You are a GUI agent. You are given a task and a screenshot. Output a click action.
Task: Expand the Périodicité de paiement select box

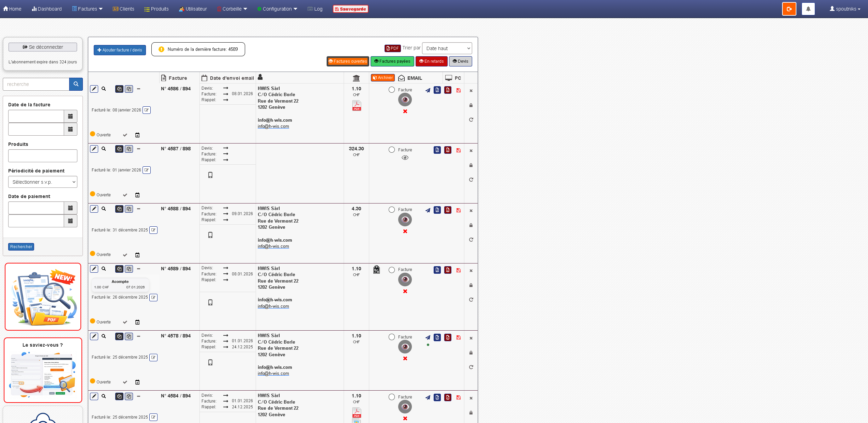coord(43,182)
